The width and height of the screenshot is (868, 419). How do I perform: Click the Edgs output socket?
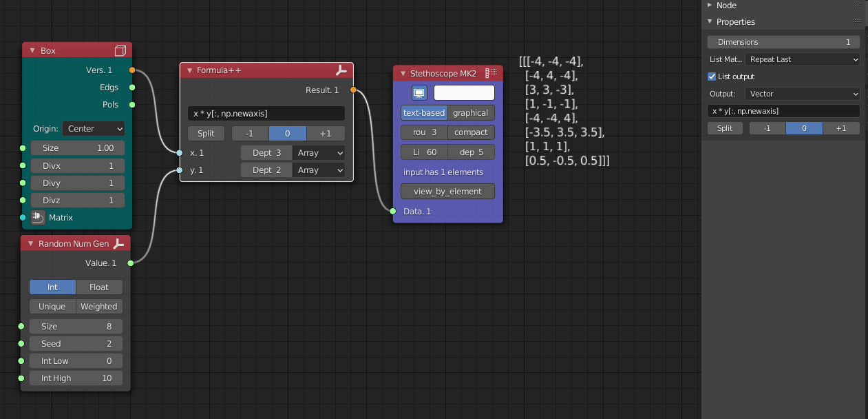pos(132,88)
